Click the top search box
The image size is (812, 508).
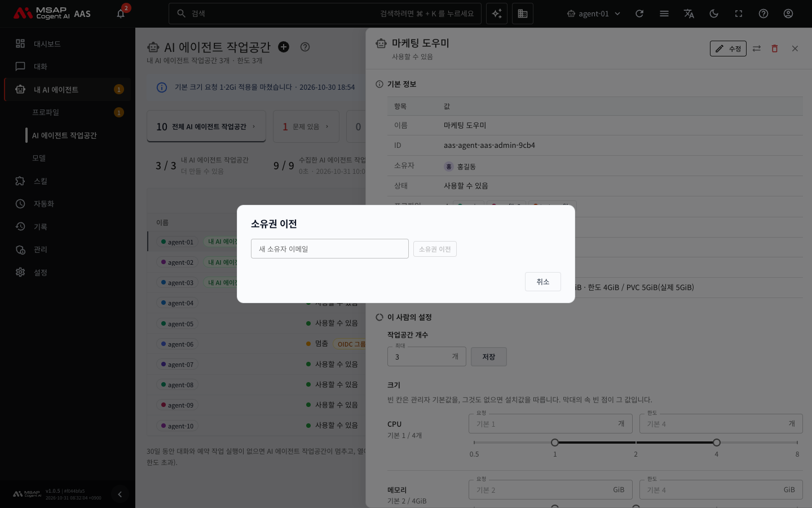click(325, 14)
